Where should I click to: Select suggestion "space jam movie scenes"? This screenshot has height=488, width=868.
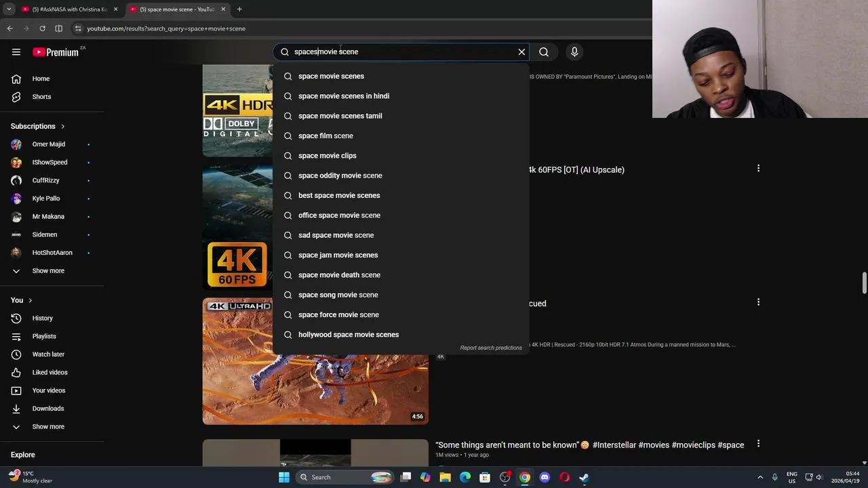point(401,255)
